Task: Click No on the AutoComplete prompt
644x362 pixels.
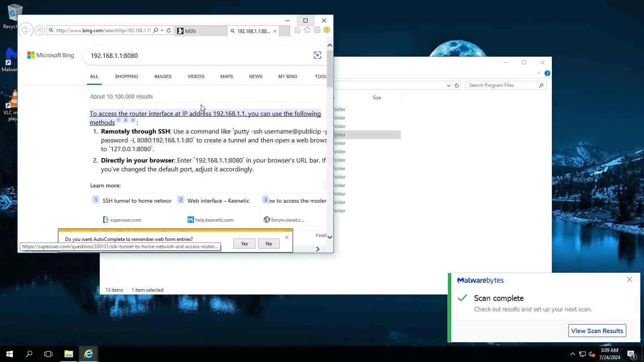Action: click(x=269, y=243)
